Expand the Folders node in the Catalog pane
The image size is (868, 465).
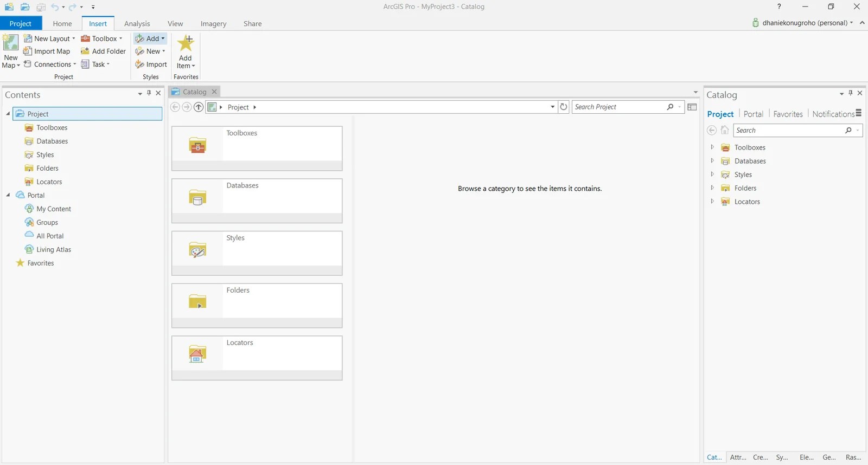pyautogui.click(x=712, y=188)
